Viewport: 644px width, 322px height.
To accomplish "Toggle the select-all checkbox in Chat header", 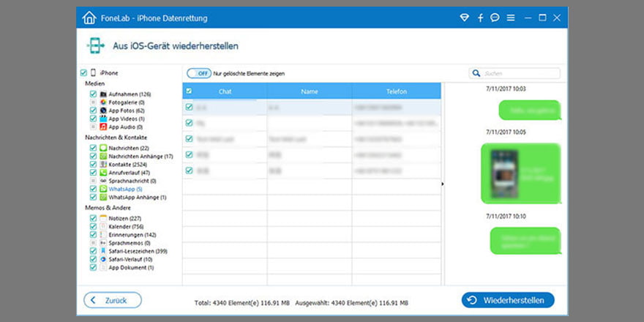I will (x=190, y=91).
